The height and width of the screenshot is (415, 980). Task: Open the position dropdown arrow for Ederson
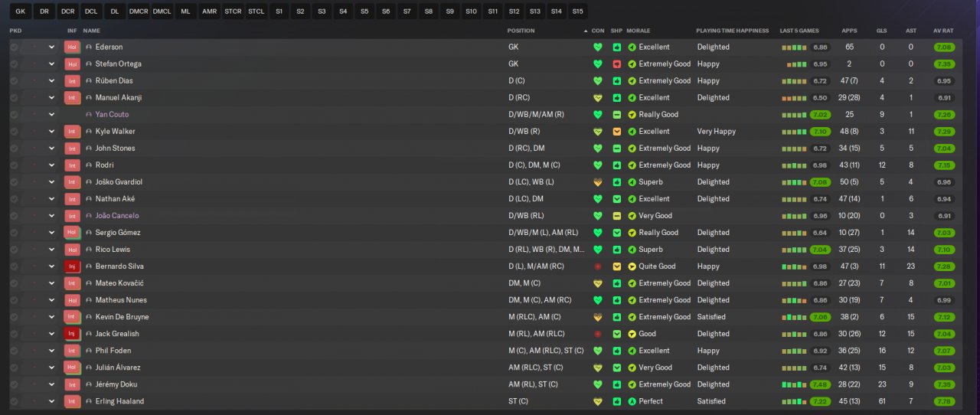point(52,47)
